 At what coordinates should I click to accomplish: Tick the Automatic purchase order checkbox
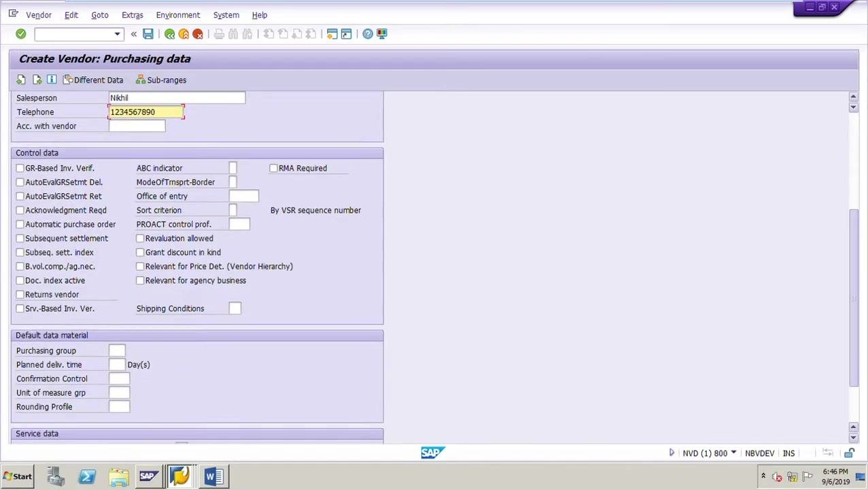(20, 225)
